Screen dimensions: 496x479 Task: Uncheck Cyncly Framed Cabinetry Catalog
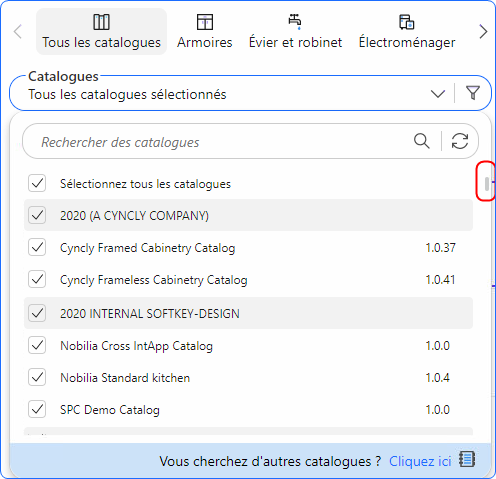pos(37,247)
